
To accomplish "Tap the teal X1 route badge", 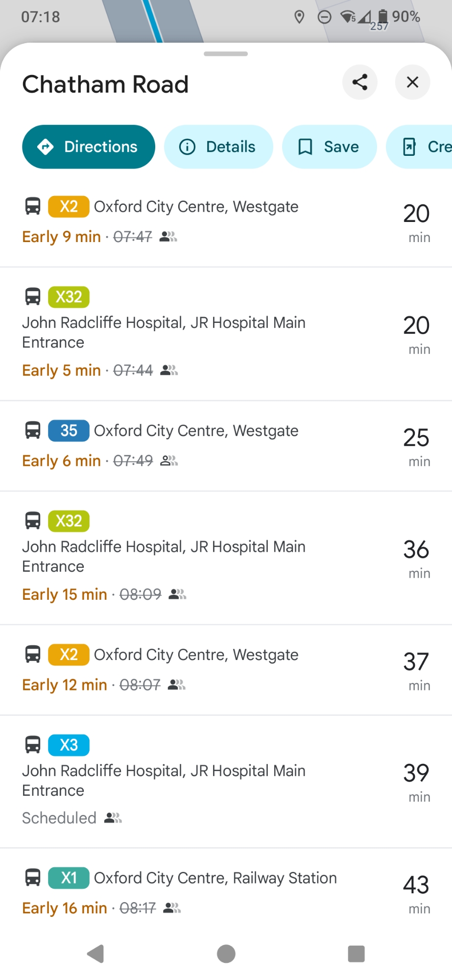I will tap(69, 878).
